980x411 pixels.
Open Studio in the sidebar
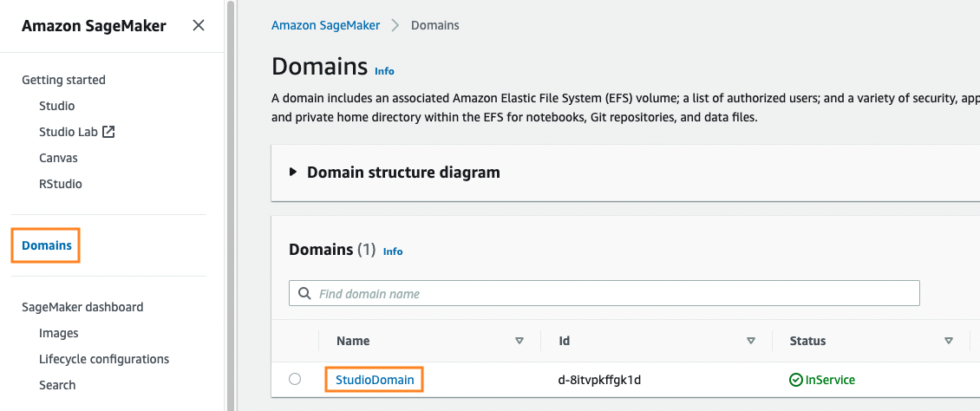[57, 106]
